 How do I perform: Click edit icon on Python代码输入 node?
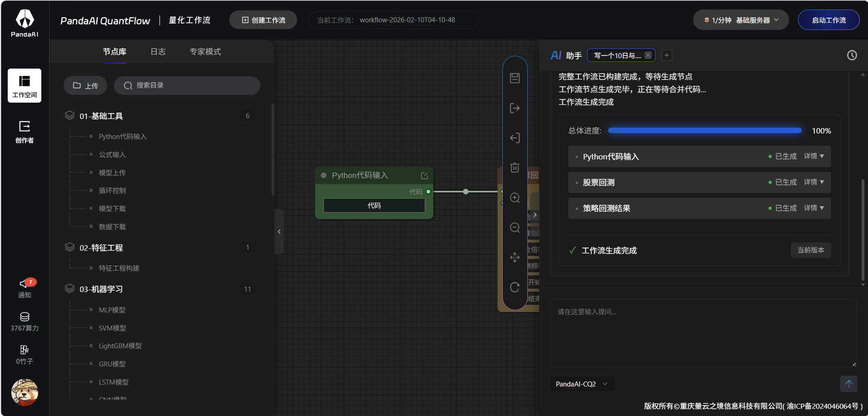(x=424, y=176)
